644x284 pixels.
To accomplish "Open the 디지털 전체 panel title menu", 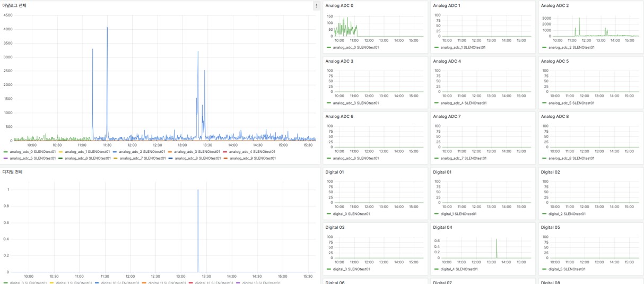I will 13,172.
